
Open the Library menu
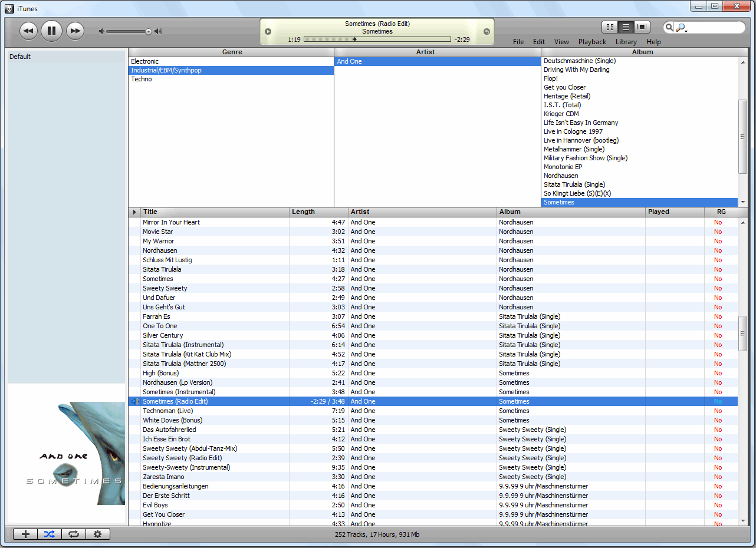click(x=626, y=42)
